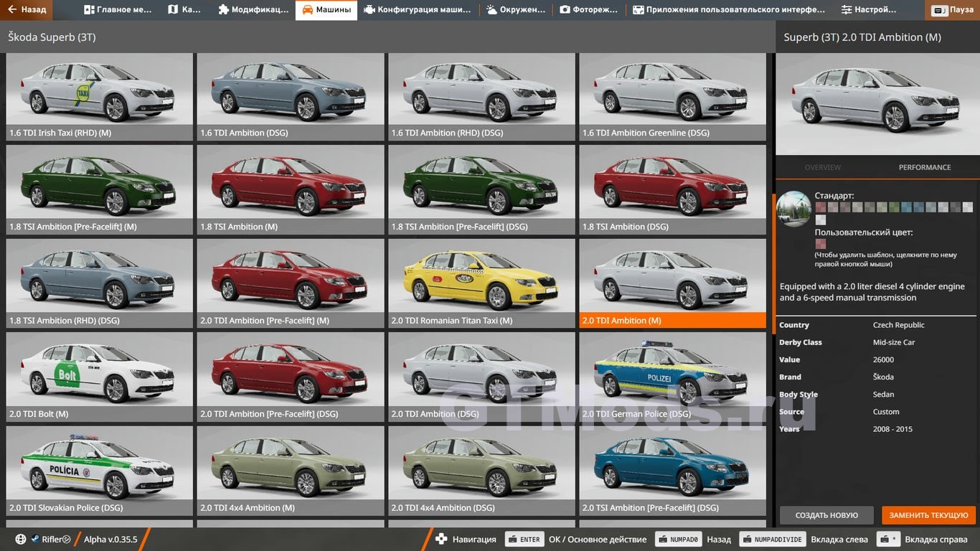
Task: Click the NUMPADDIVIDE key hint icon
Action: click(x=771, y=540)
